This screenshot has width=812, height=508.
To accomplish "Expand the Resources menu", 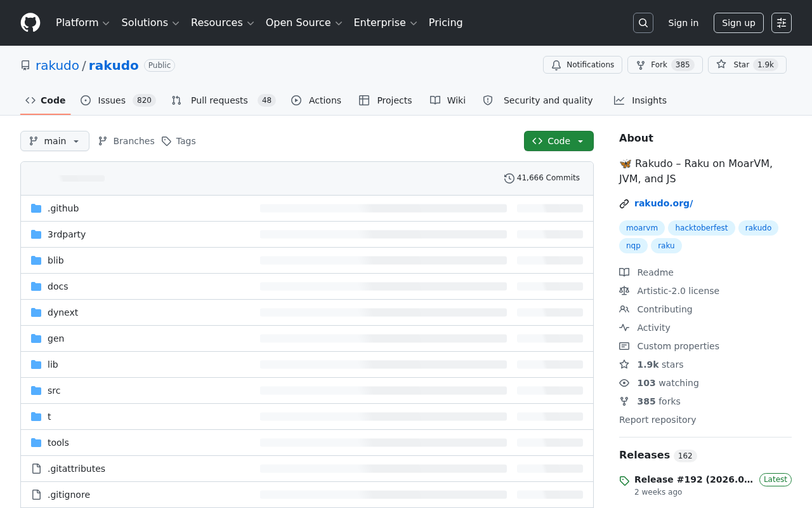I will tap(223, 23).
